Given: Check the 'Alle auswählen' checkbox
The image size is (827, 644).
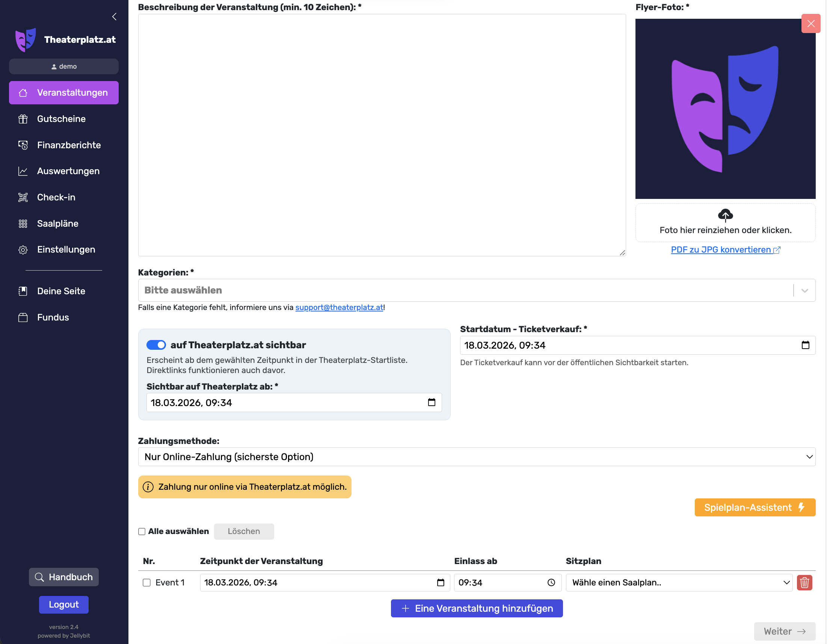Looking at the screenshot, I should [x=142, y=531].
